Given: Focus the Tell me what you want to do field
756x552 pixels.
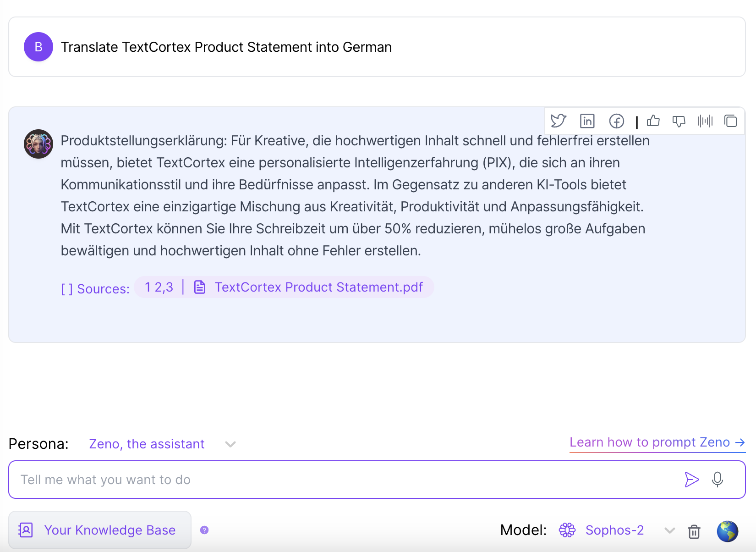Looking at the screenshot, I should [377, 480].
